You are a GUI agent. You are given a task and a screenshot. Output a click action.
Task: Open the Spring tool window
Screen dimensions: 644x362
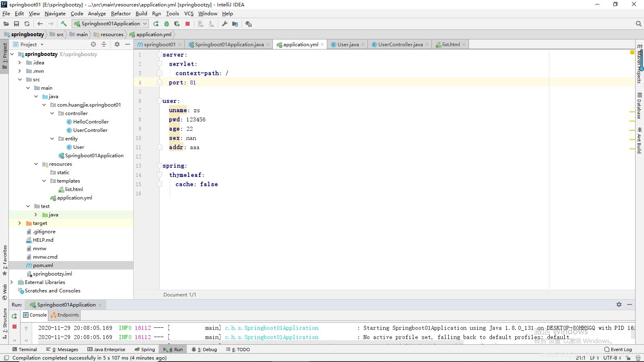[x=145, y=350]
